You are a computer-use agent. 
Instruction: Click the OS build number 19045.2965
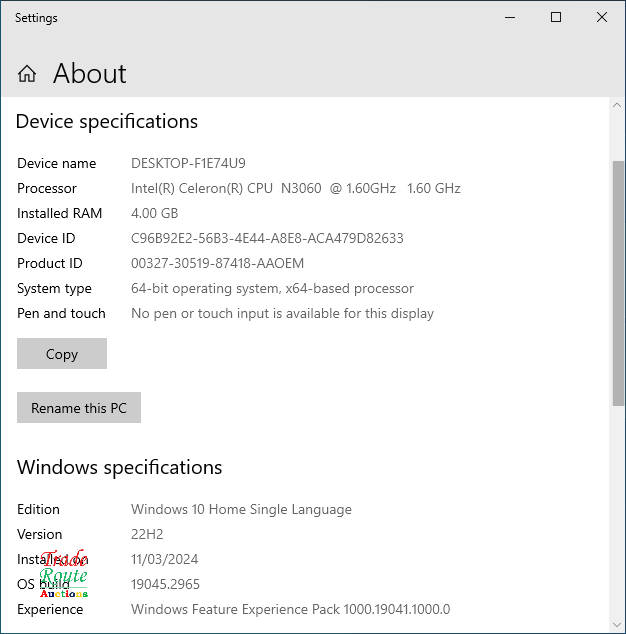(165, 584)
